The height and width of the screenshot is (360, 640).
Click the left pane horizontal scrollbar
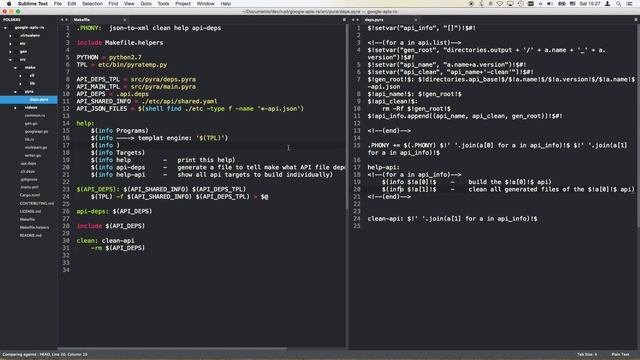171,349
